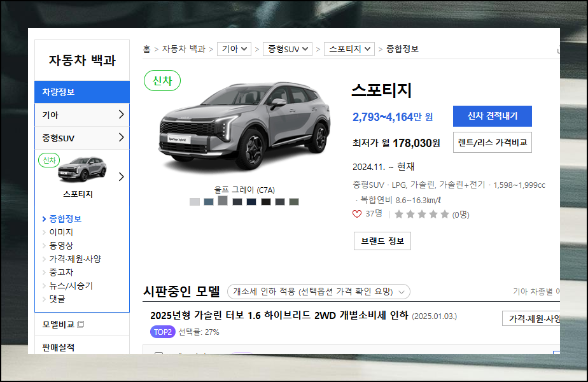Click the popup icon next to 모델비교
This screenshot has width=588, height=382.
coord(81,324)
